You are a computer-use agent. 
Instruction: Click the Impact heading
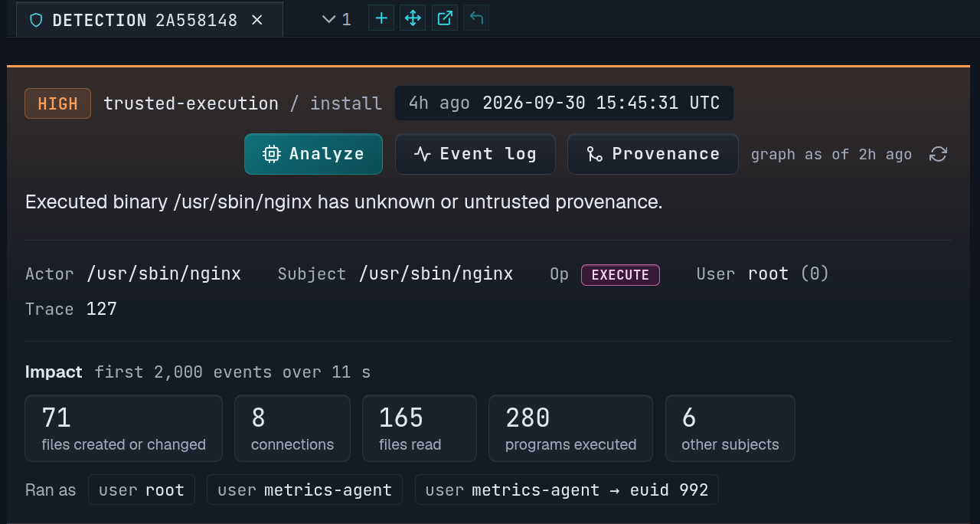pyautogui.click(x=54, y=372)
